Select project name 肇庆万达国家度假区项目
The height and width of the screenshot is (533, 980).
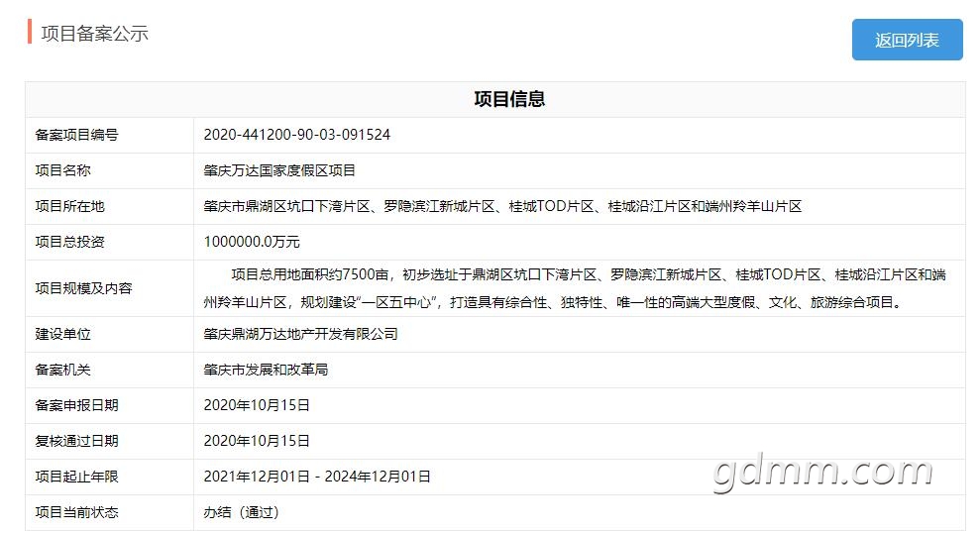tap(279, 170)
